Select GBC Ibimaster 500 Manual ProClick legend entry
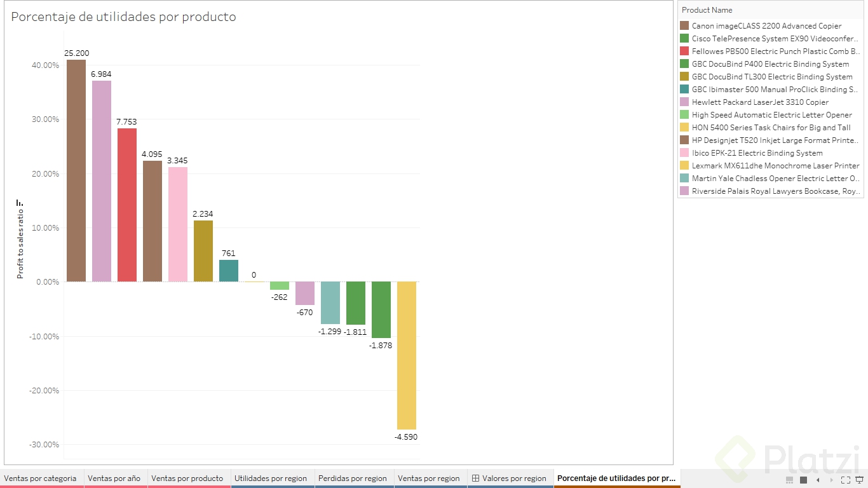This screenshot has width=868, height=488. tap(770, 90)
